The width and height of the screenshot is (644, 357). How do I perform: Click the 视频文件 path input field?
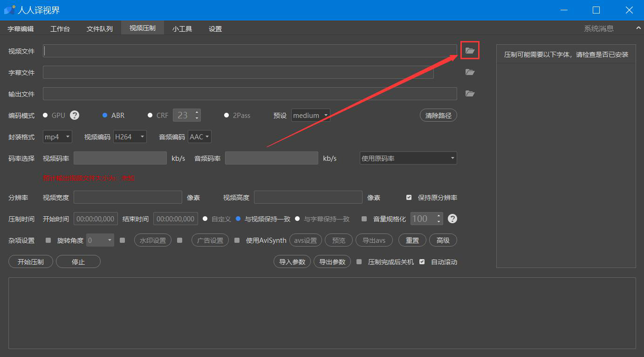pyautogui.click(x=250, y=51)
